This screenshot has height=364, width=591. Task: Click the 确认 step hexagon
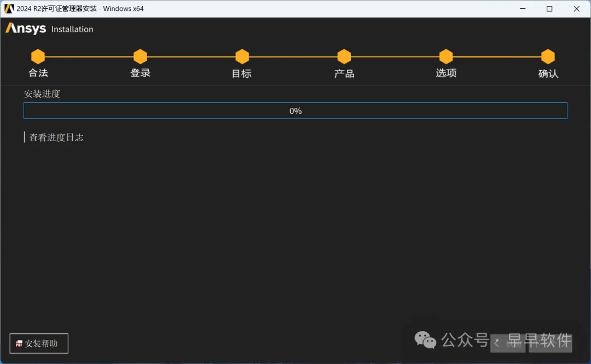pos(548,56)
